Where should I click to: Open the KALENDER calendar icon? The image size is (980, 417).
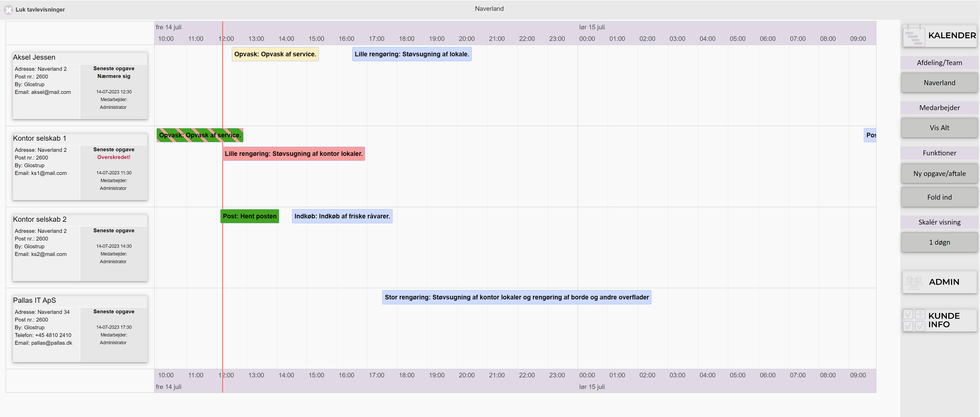click(x=913, y=36)
